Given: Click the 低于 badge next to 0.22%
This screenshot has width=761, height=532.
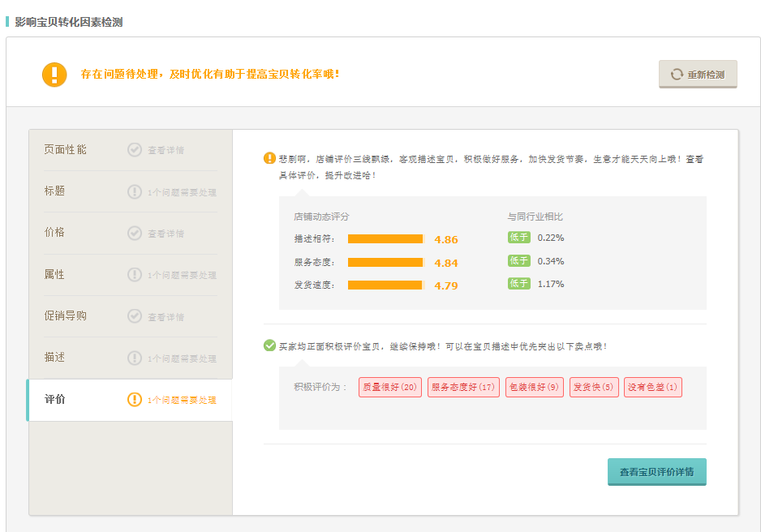Looking at the screenshot, I should point(519,238).
